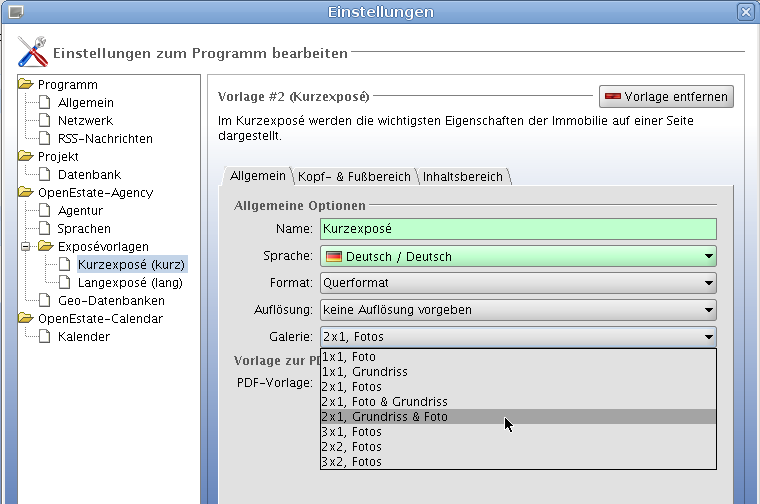This screenshot has width=760, height=504.
Task: Collapse the Exposévorlagen tree node
Action: click(26, 246)
